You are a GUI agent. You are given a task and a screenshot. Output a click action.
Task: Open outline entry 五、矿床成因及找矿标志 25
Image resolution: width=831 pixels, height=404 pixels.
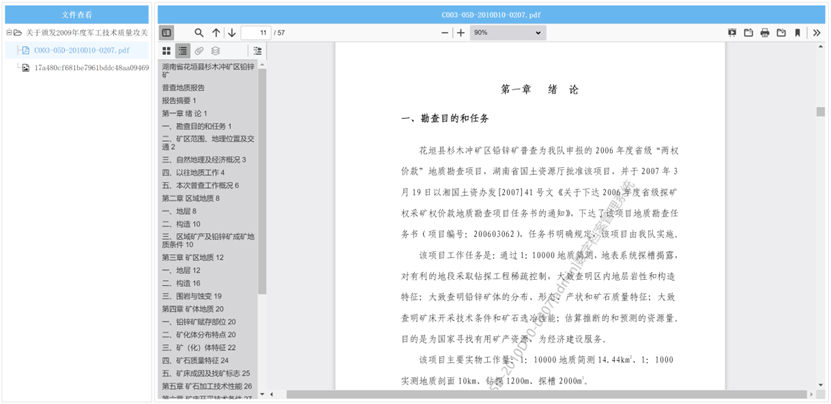click(206, 373)
